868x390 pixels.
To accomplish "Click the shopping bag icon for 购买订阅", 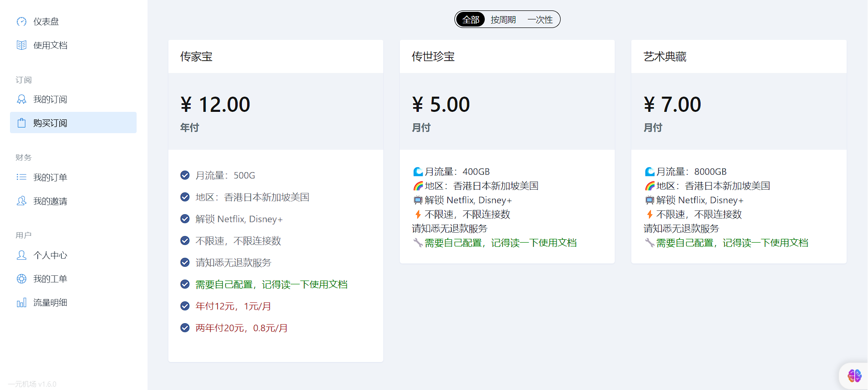I will tap(21, 123).
